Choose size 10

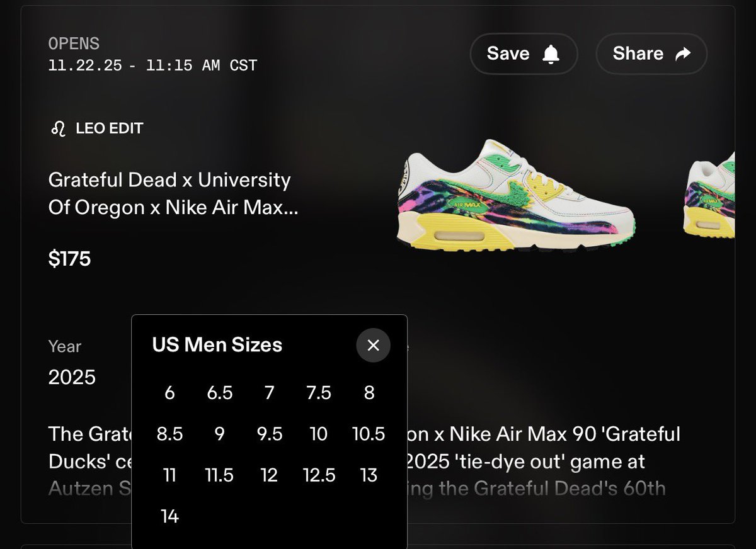coord(319,434)
